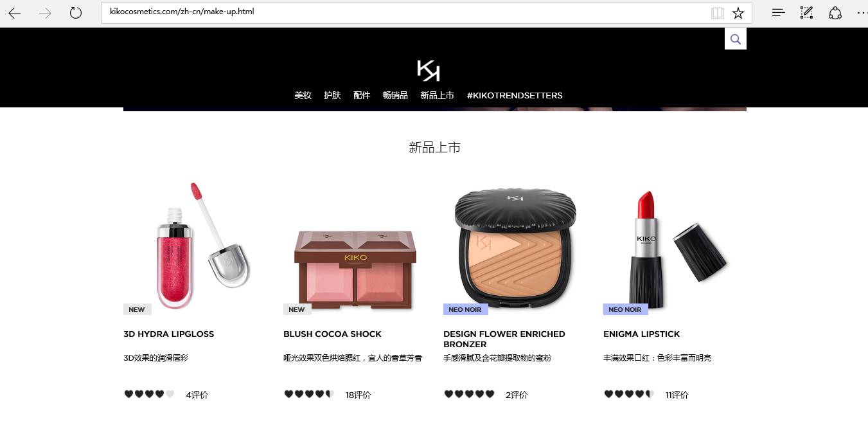
Task: Open the web note pen icon
Action: click(x=806, y=13)
